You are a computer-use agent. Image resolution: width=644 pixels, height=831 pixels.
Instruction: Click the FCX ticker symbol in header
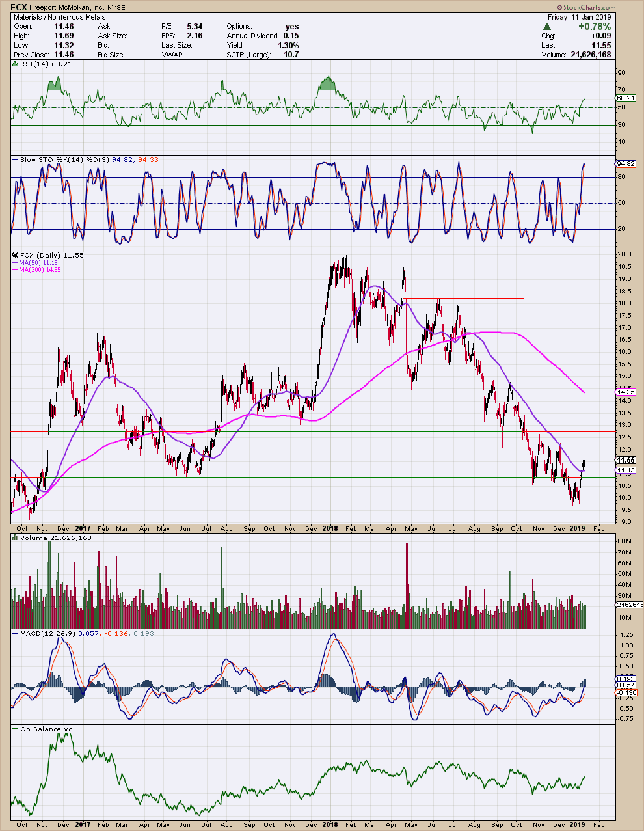[x=19, y=8]
